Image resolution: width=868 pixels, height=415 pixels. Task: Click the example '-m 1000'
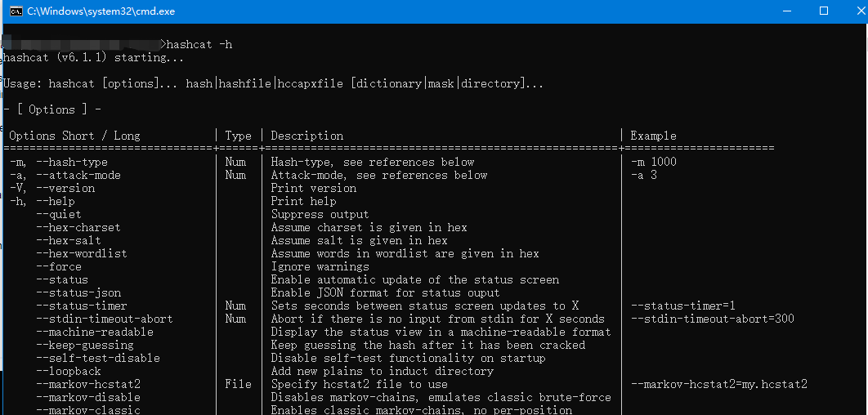tap(654, 162)
